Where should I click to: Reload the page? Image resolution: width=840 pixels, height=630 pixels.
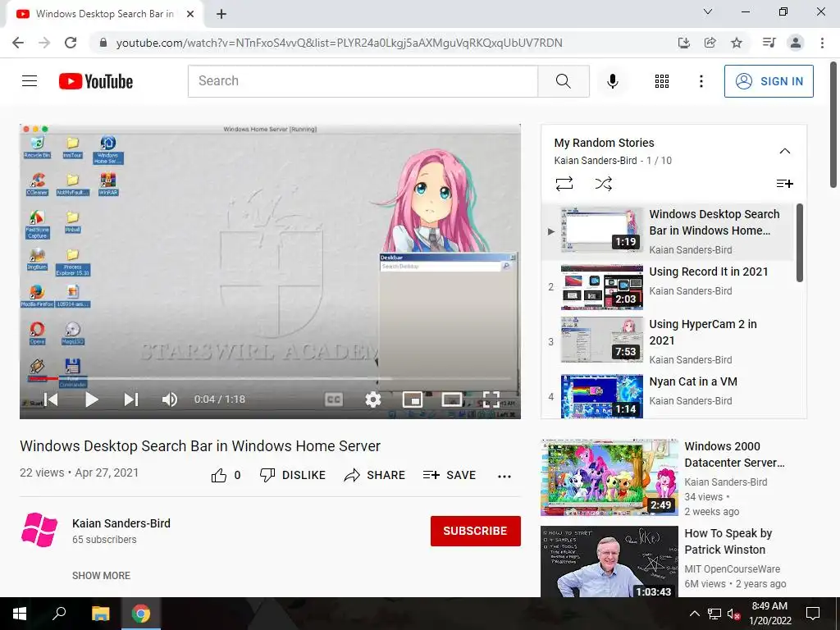pyautogui.click(x=71, y=43)
